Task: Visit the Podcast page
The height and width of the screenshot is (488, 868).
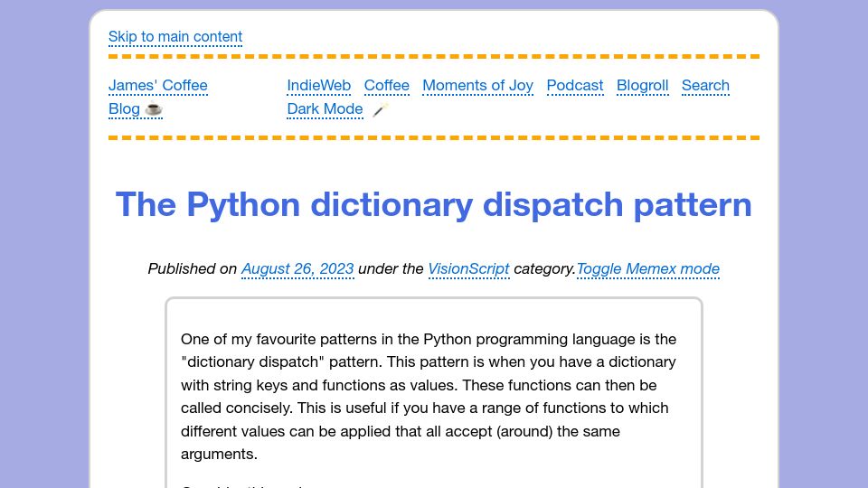Action: (575, 85)
